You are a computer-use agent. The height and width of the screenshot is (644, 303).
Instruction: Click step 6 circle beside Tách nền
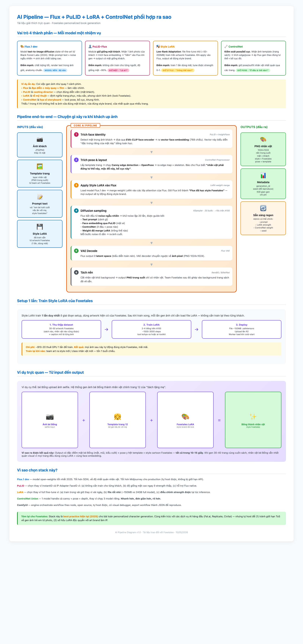coord(76,273)
